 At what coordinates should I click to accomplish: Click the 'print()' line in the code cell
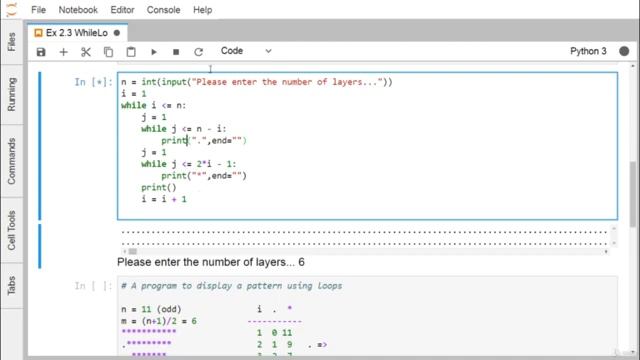(159, 187)
